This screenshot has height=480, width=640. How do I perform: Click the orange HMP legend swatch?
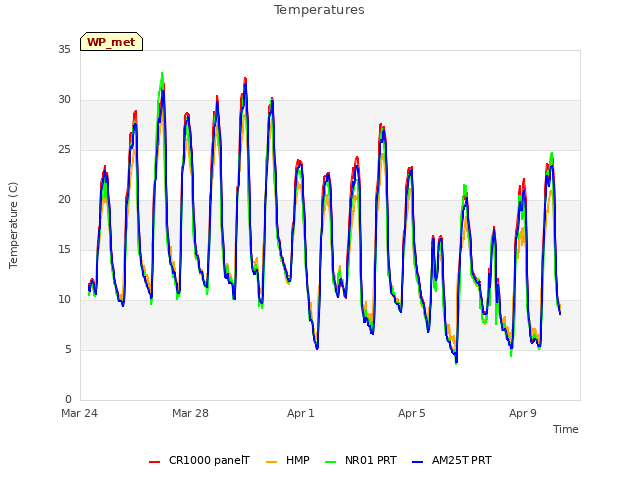[x=271, y=461]
